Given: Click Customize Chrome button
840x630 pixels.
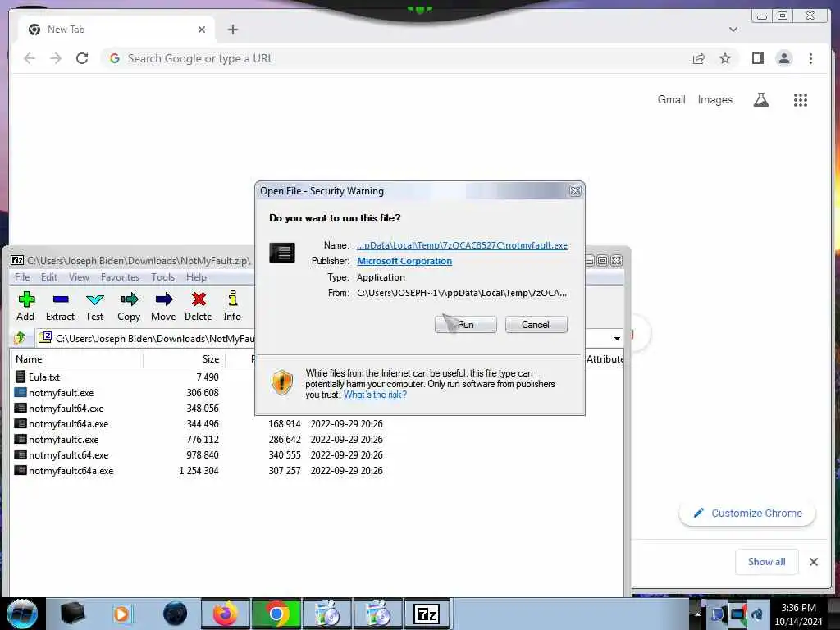Looking at the screenshot, I should pyautogui.click(x=747, y=514).
